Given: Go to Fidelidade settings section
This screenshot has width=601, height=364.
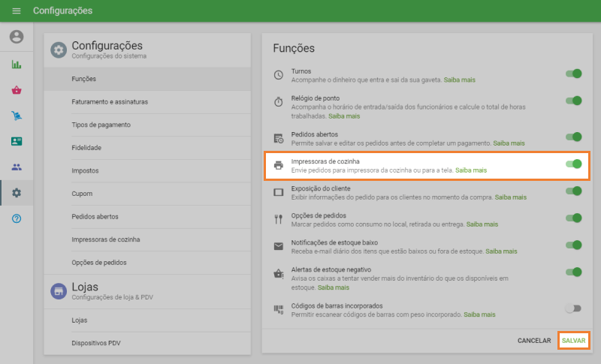Looking at the screenshot, I should 86,148.
